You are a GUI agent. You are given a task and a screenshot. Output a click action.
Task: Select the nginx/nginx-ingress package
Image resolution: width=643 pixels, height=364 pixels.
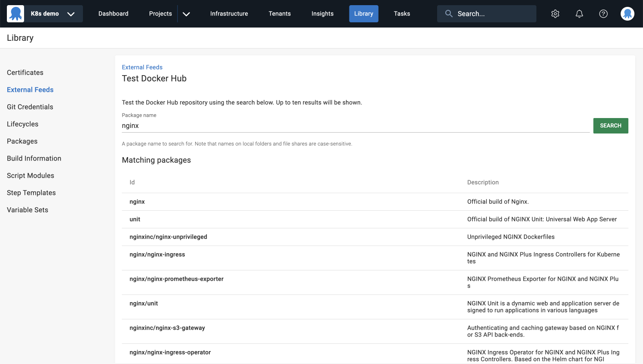point(157,254)
